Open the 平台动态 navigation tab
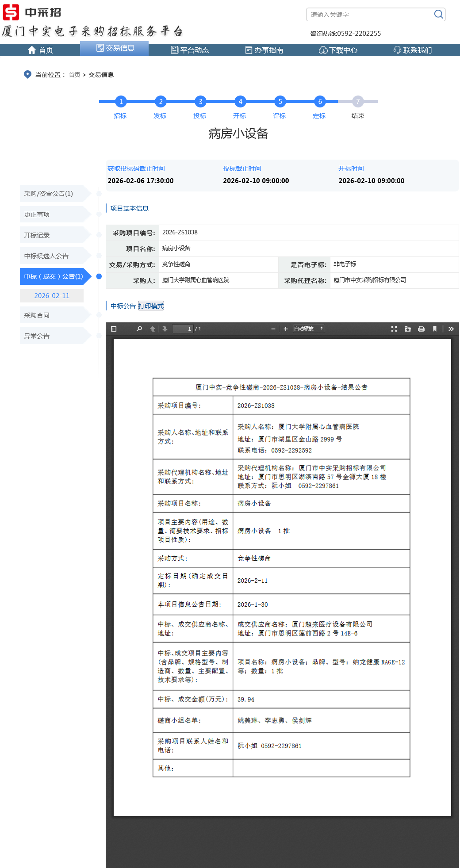 (190, 50)
